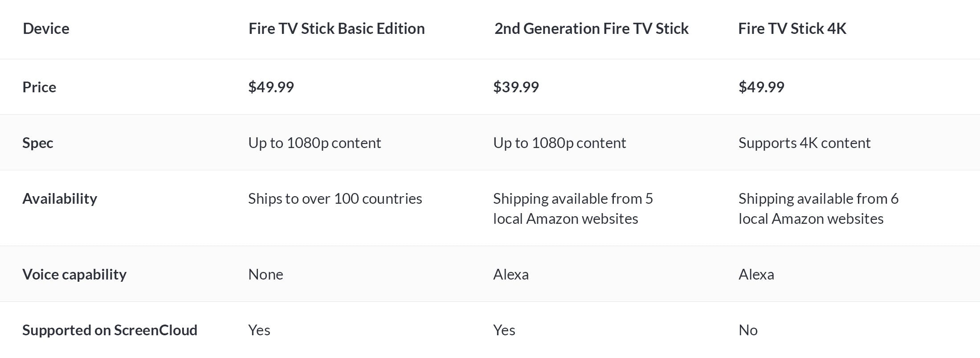
Task: Select the Fire TV Stick 4K header
Action: coord(792,29)
